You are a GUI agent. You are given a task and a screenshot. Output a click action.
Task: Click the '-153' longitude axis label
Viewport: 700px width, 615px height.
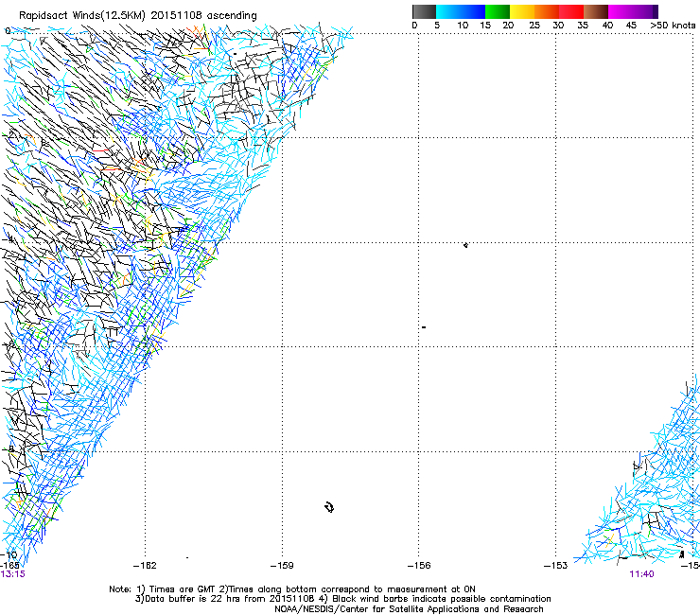[556, 566]
